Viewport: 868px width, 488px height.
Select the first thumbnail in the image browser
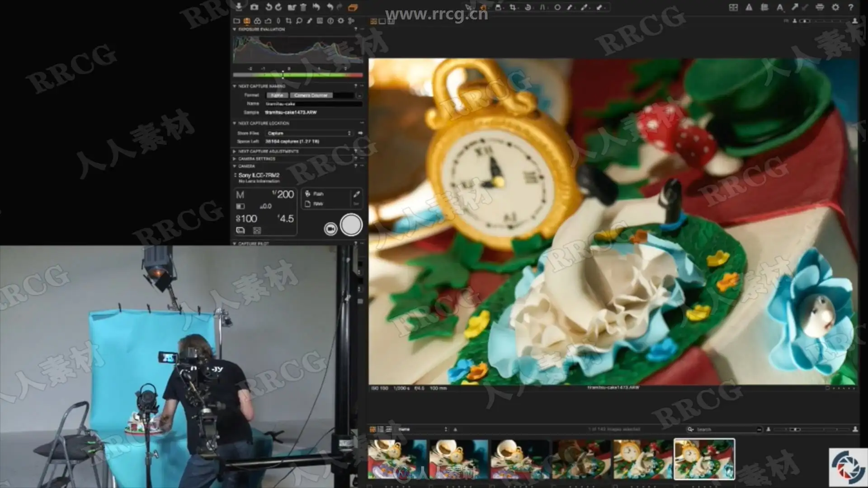(397, 459)
